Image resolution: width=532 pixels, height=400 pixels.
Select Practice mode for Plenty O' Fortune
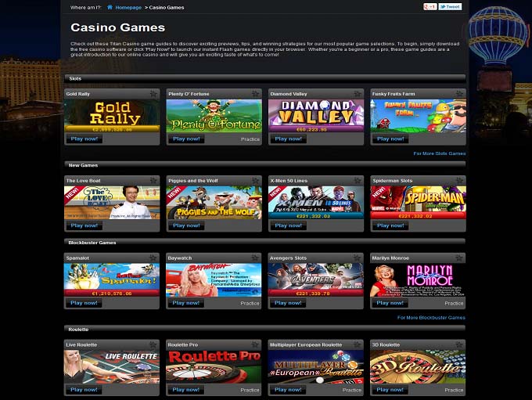click(250, 139)
